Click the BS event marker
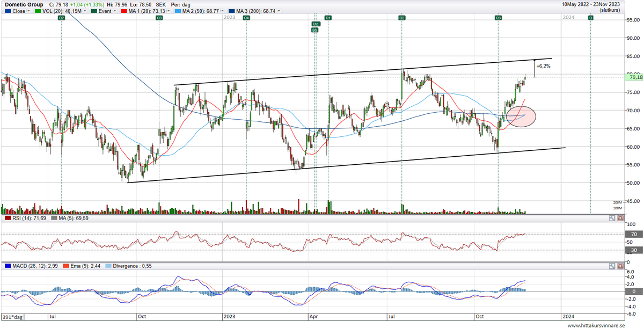 click(x=314, y=30)
